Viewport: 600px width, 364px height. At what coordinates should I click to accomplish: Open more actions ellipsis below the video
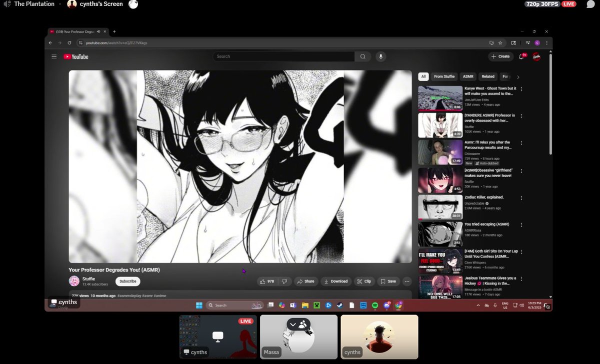click(406, 281)
